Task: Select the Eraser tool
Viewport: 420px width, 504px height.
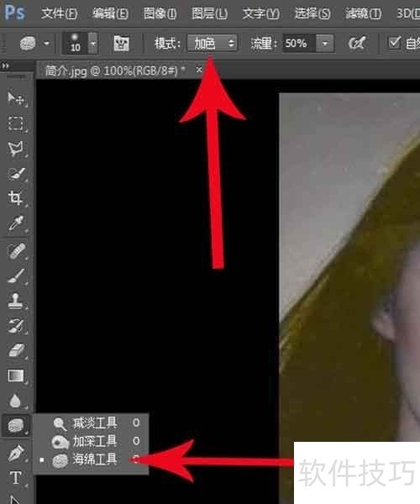Action: click(x=16, y=350)
